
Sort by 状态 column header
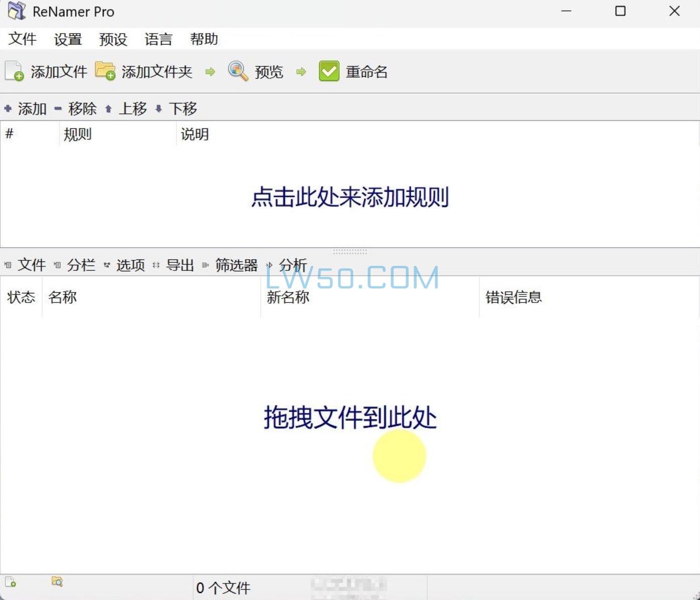pyautogui.click(x=21, y=297)
